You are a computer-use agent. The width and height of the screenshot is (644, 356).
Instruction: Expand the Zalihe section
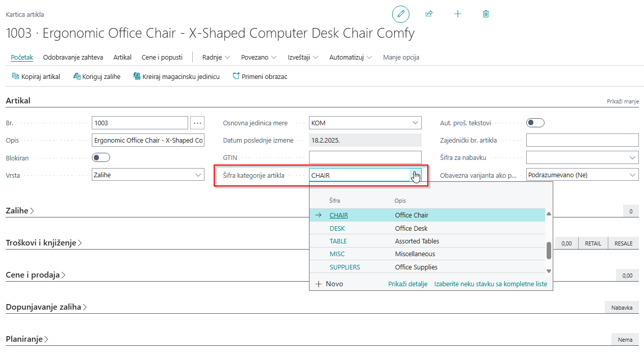20,210
